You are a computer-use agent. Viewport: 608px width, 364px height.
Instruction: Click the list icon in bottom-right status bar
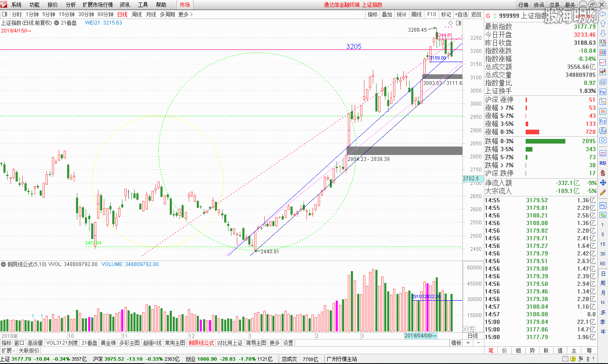(x=565, y=359)
